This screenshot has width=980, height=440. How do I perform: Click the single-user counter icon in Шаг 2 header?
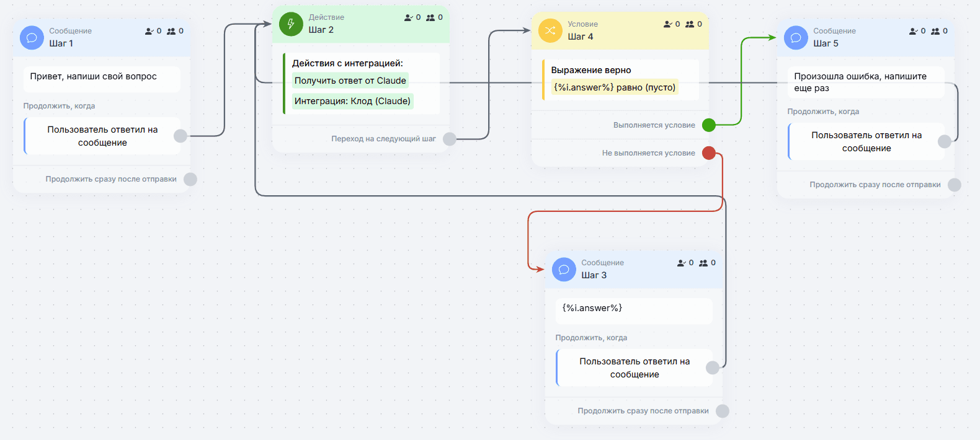pyautogui.click(x=408, y=17)
